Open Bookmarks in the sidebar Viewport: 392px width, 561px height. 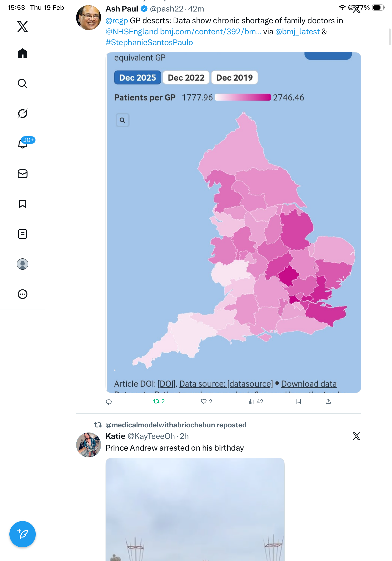[23, 204]
